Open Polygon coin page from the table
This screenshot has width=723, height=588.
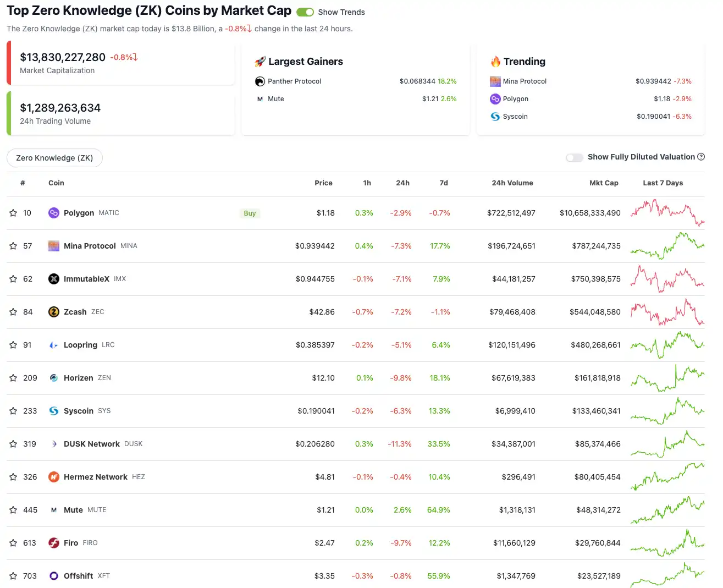(79, 213)
